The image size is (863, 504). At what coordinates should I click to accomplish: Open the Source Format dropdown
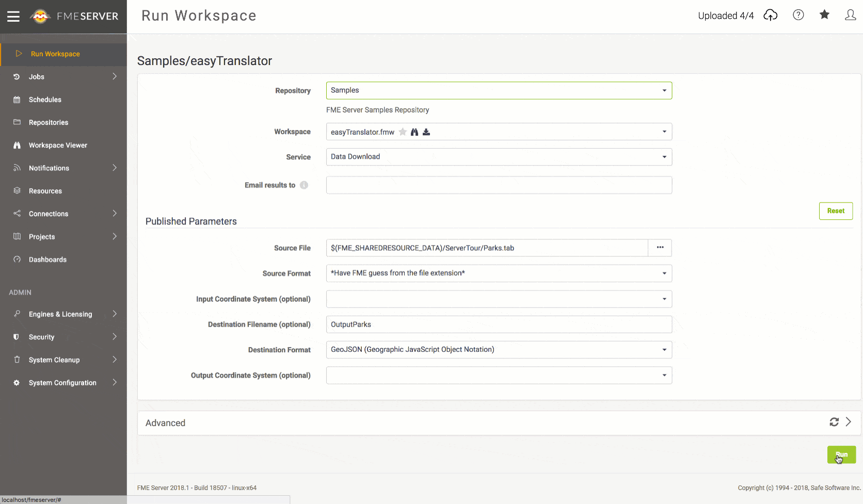click(499, 273)
